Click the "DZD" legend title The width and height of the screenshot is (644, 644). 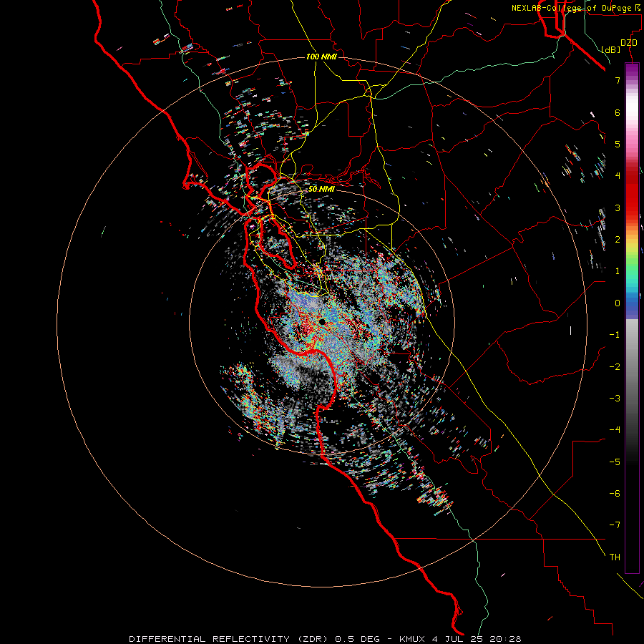click(x=629, y=43)
